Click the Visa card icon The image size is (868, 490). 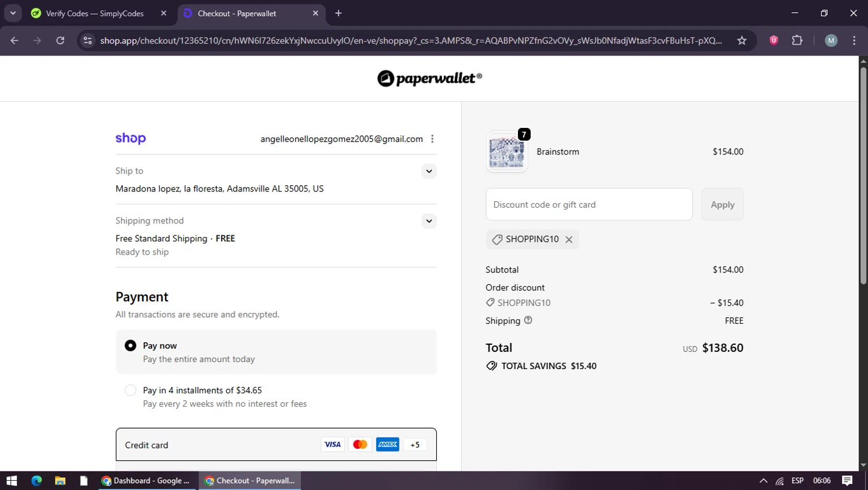(333, 444)
